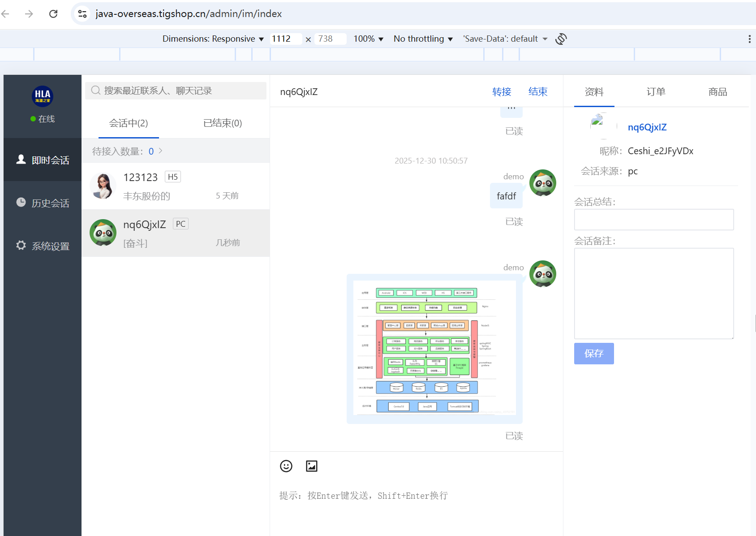Open the zoom 100% dropdown
The height and width of the screenshot is (536, 756).
(368, 39)
